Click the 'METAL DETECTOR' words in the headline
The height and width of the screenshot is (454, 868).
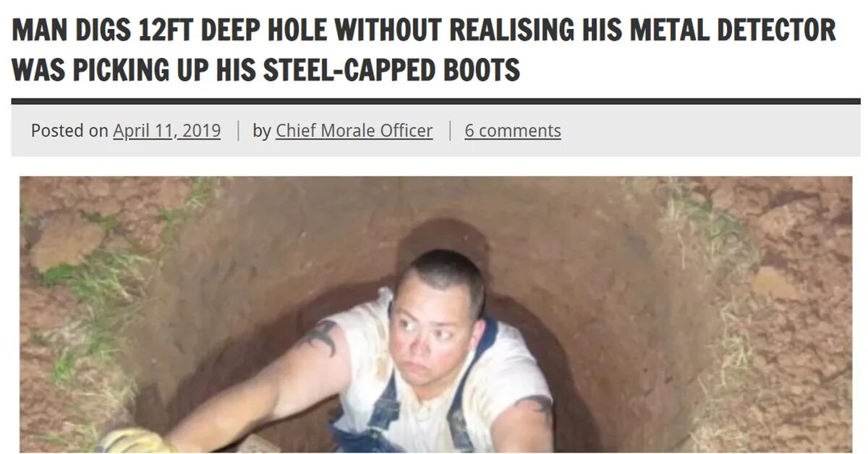point(733,30)
